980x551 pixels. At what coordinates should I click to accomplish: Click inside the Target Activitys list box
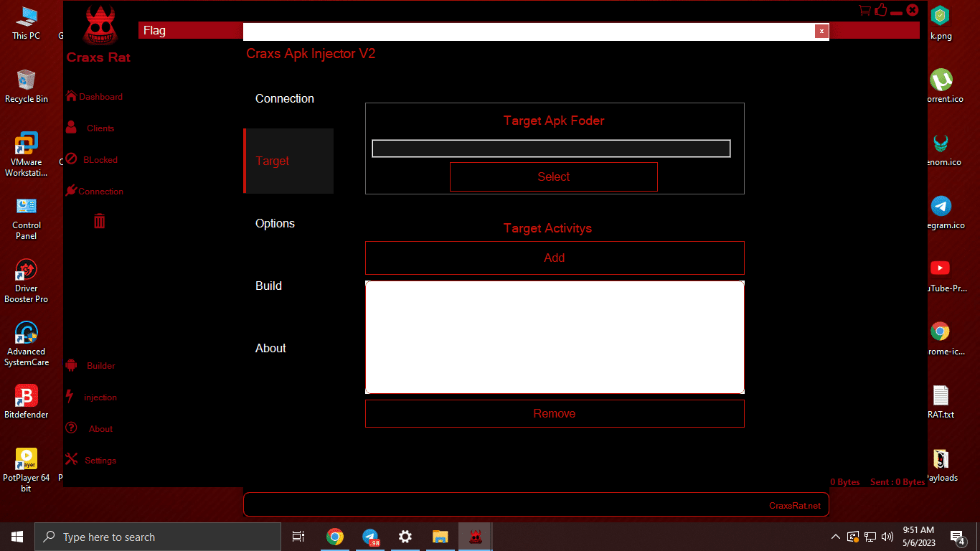coord(555,337)
